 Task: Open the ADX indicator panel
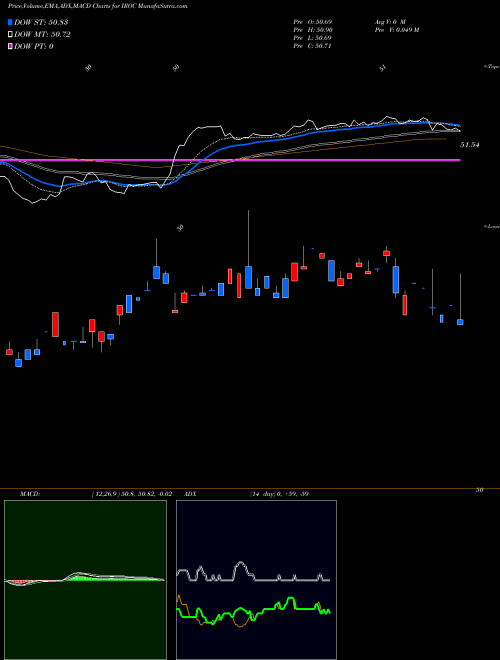point(256,580)
